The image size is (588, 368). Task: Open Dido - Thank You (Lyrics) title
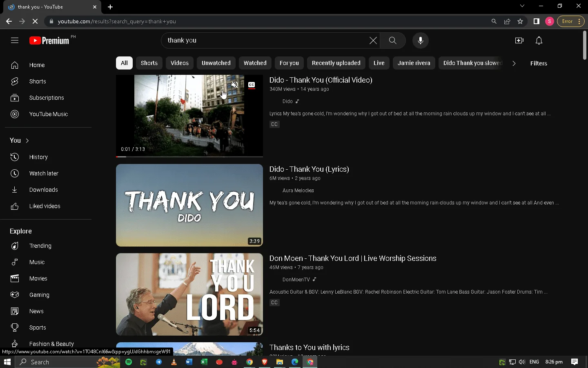(309, 169)
